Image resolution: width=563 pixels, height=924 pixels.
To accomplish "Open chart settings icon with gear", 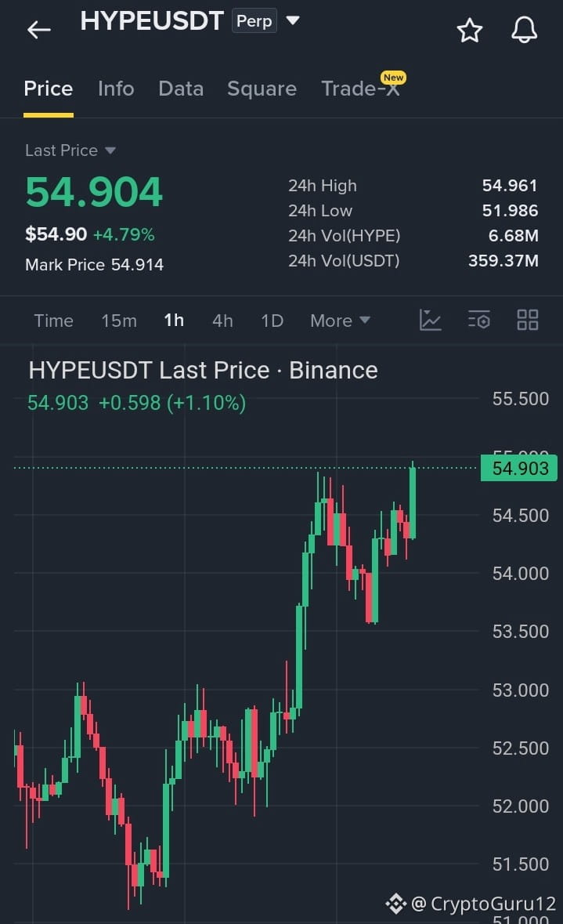I will pyautogui.click(x=478, y=320).
